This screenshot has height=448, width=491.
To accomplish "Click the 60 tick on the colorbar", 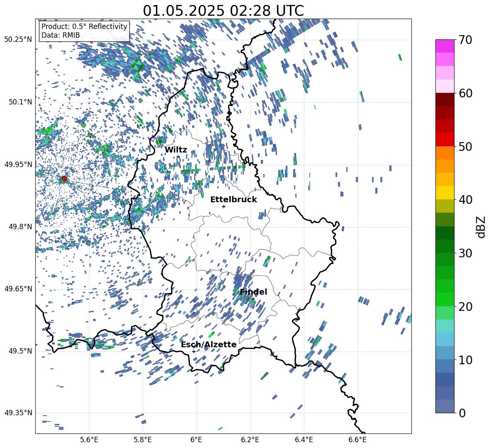I will [x=465, y=93].
